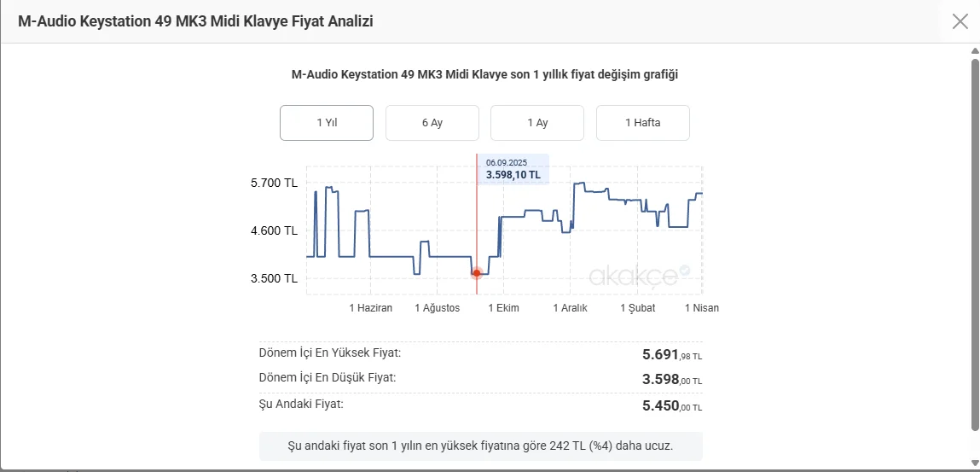980x472 pixels.
Task: Show the 1 Ay price range
Action: (x=537, y=123)
